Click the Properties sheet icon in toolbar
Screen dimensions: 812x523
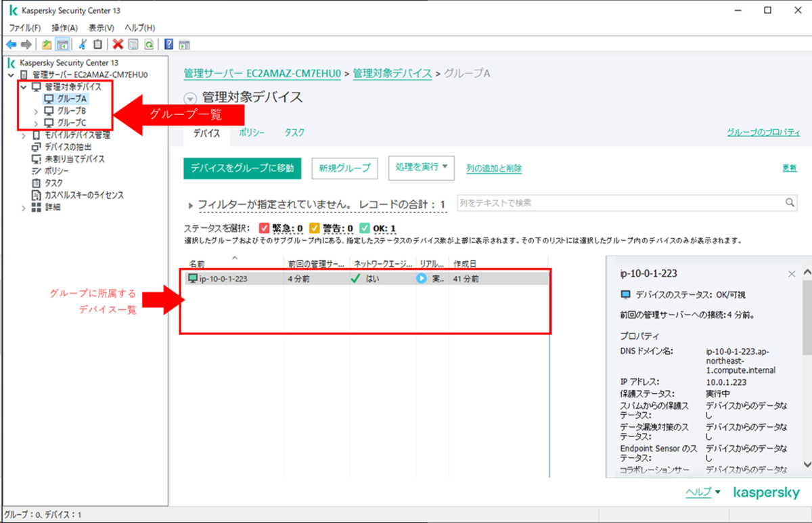133,44
